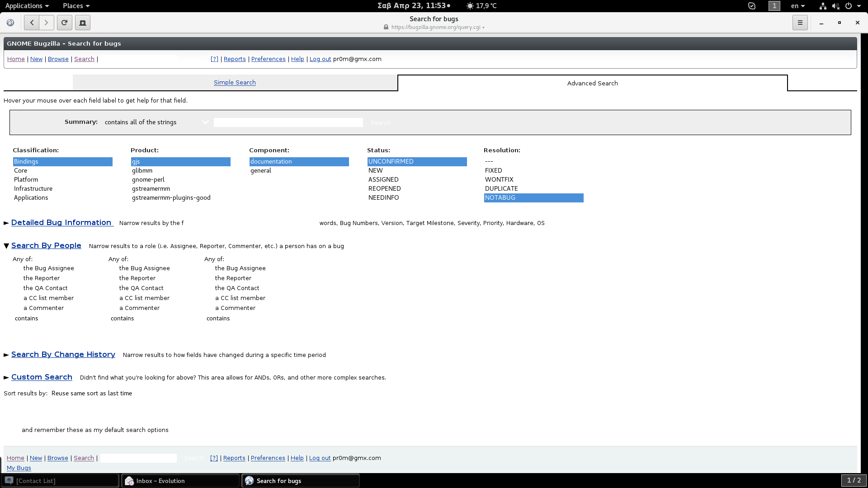Switch to Inbox – Evolution in taskbar
The image size is (868, 488).
[180, 481]
